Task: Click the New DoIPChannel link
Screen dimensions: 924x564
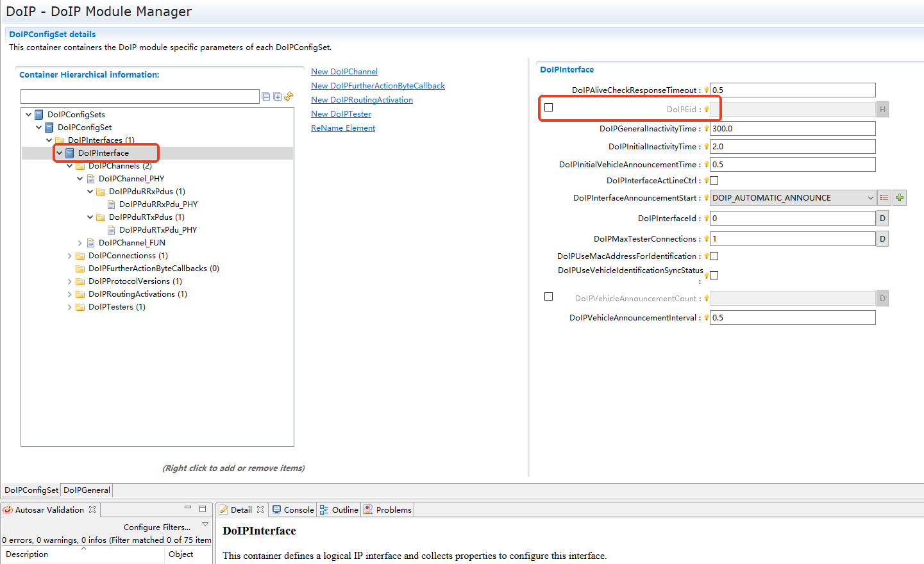Action: (x=344, y=72)
